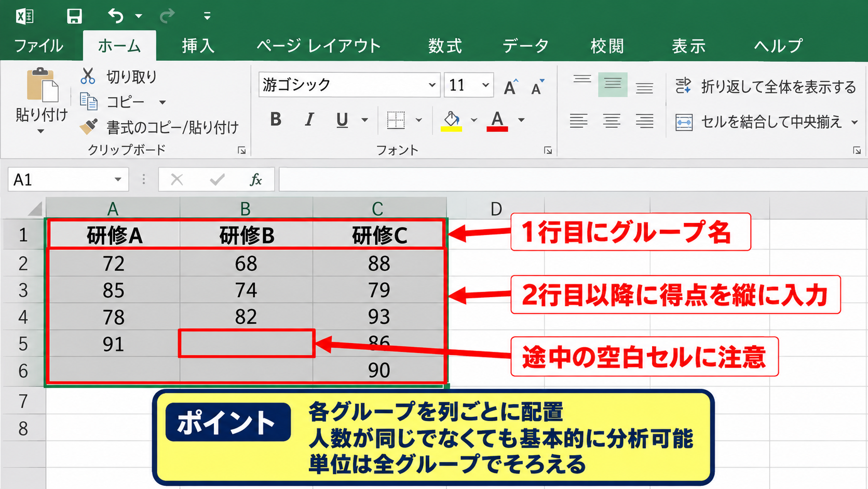Open the クリップボード dialog launcher
This screenshot has height=489, width=868.
click(x=241, y=150)
